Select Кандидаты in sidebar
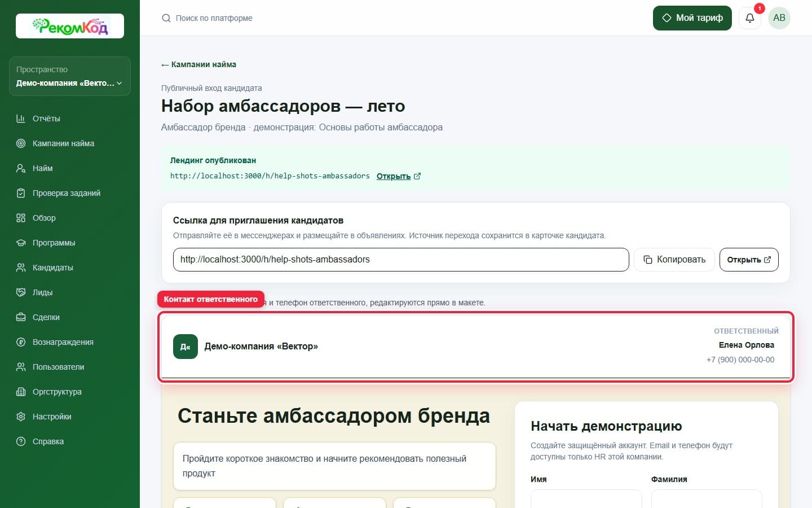The width and height of the screenshot is (812, 508). tap(70, 268)
